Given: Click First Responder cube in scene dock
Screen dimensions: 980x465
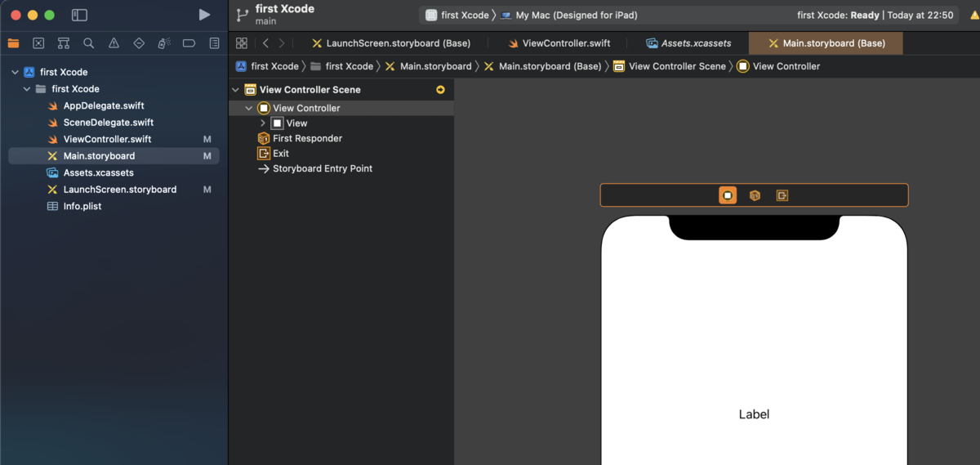Looking at the screenshot, I should click(755, 195).
